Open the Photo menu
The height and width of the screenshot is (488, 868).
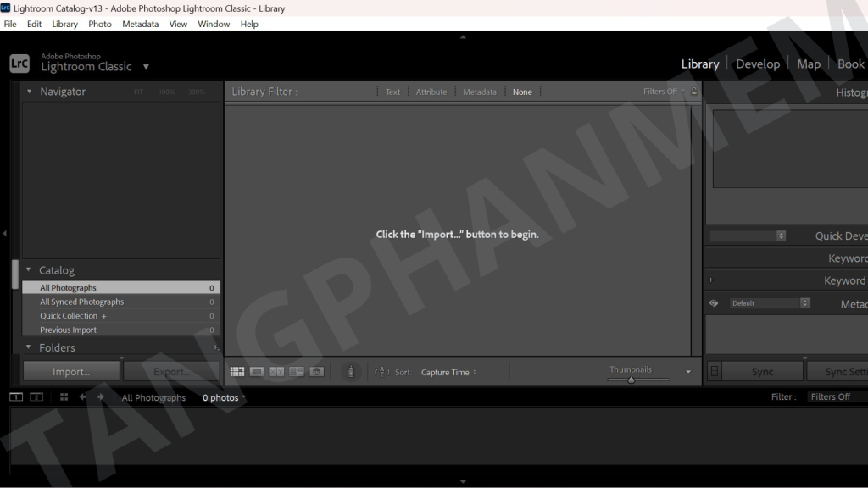pos(100,24)
